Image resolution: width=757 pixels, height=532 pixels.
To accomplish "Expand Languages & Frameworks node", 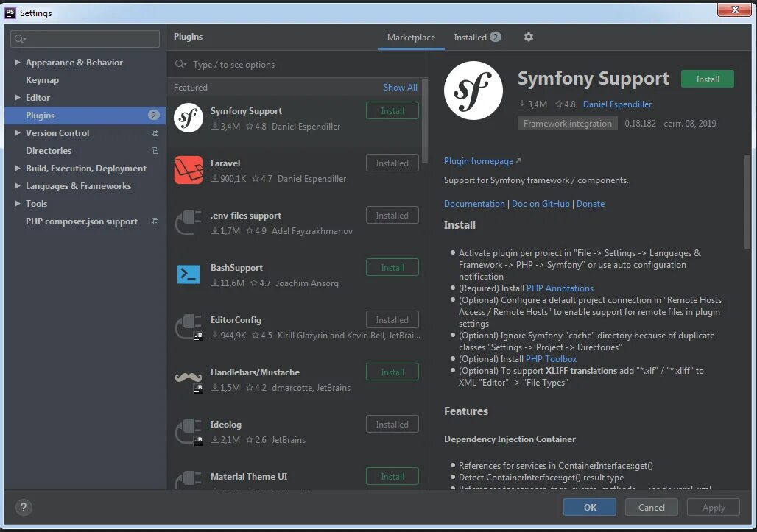I will coord(18,185).
